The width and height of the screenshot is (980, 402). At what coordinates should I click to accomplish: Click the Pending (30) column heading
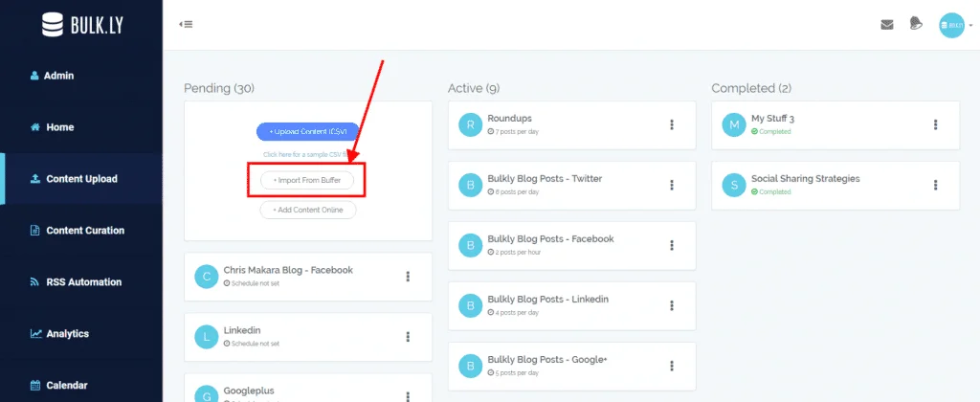coord(219,88)
